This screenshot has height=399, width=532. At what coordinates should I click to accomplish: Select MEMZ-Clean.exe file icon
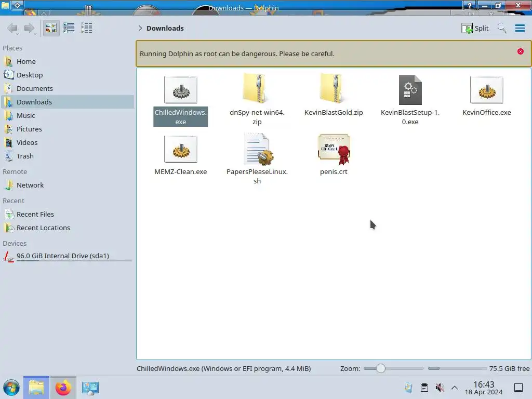point(180,149)
